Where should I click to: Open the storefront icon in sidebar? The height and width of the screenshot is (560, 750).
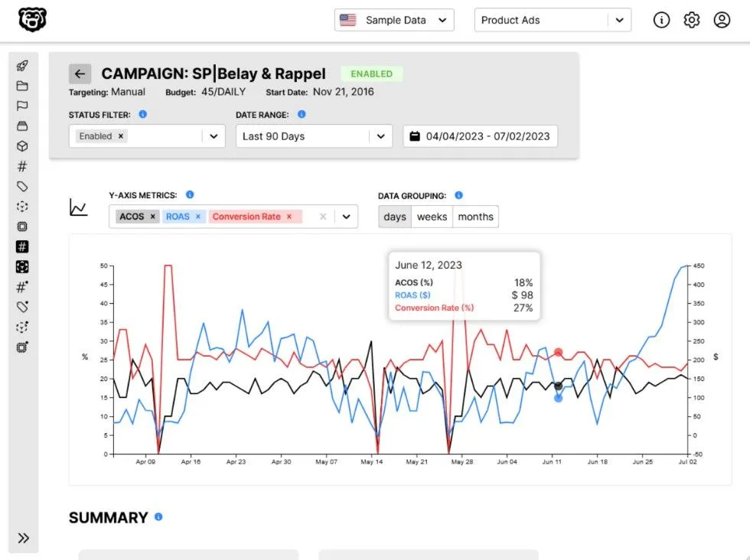[x=22, y=126]
